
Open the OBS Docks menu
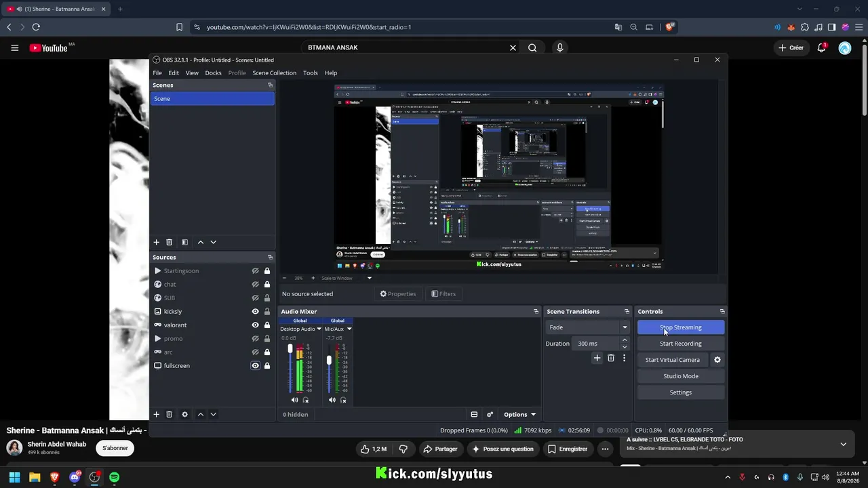click(214, 73)
